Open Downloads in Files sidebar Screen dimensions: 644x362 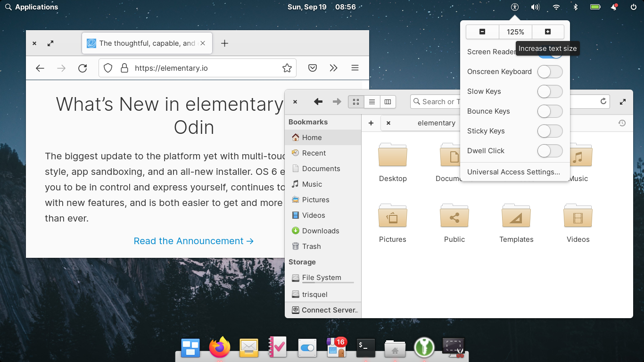(323, 231)
